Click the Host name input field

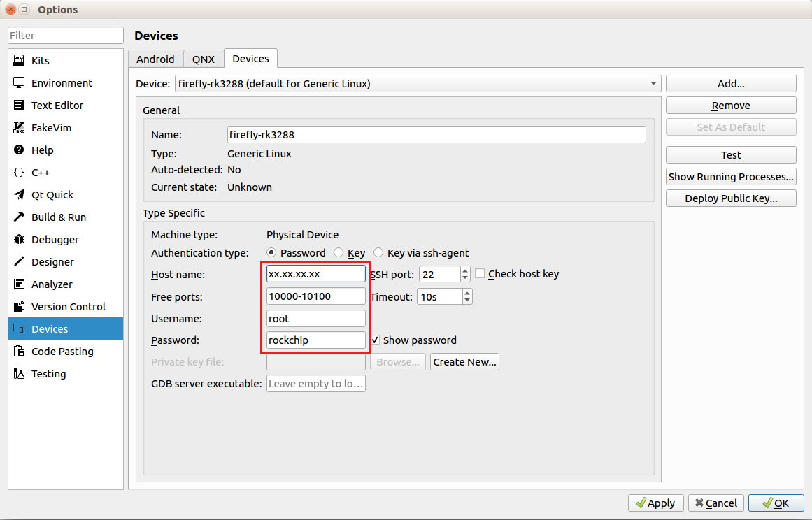(x=315, y=274)
